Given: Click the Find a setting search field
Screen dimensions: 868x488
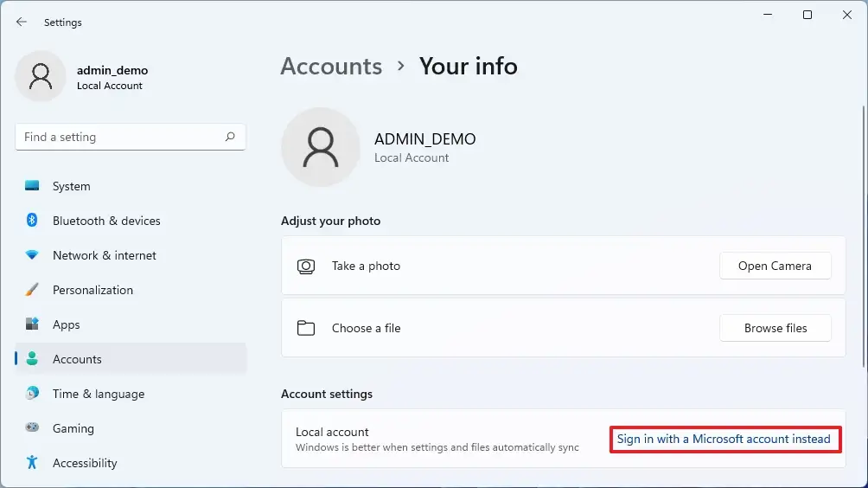Looking at the screenshot, I should pyautogui.click(x=131, y=137).
